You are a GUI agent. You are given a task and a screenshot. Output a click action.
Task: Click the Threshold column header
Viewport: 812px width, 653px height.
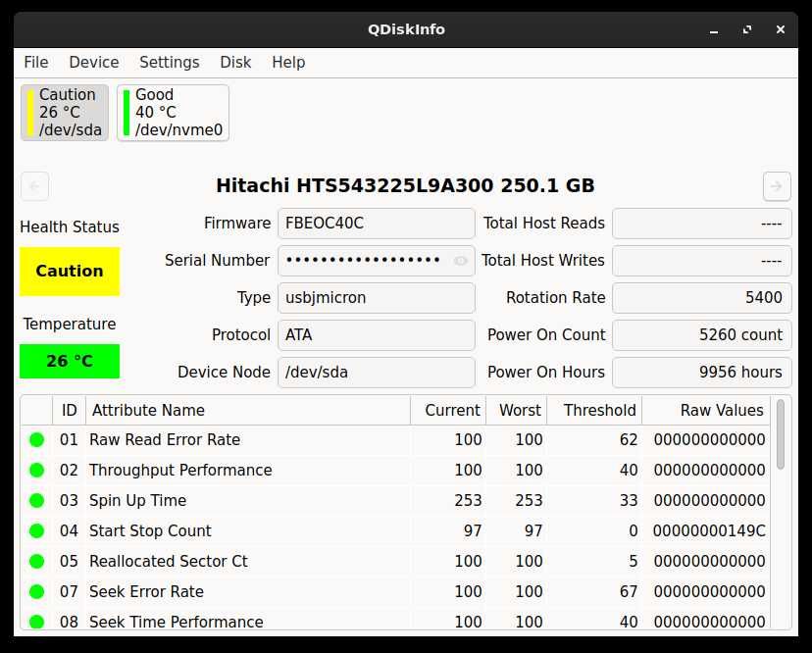click(594, 410)
